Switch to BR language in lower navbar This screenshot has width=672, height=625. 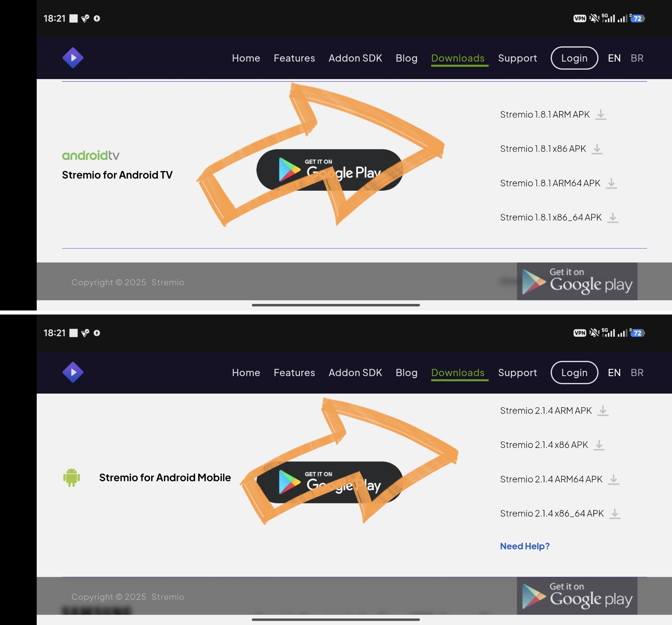637,372
